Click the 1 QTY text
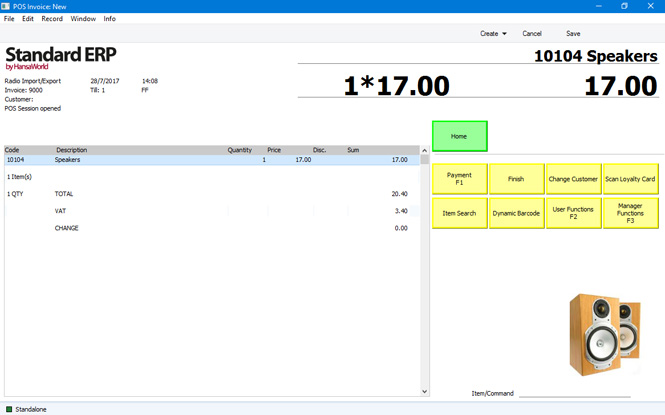 pos(15,194)
